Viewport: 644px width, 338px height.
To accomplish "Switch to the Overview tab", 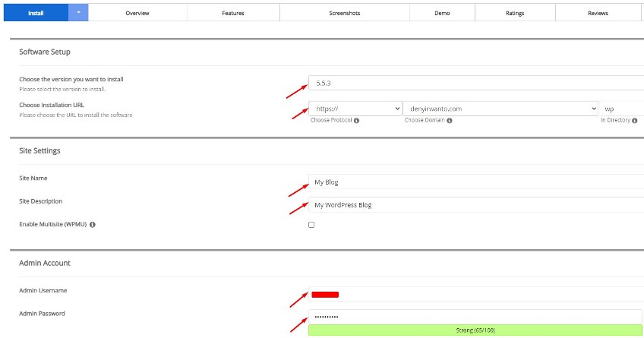I will [x=137, y=13].
